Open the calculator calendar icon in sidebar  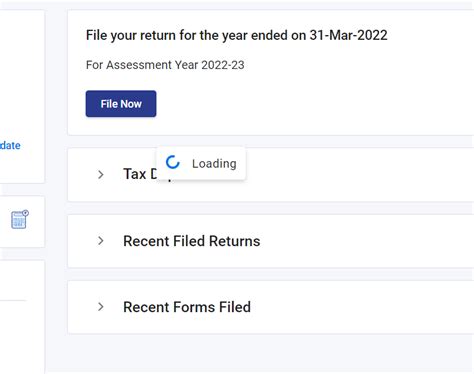point(20,219)
